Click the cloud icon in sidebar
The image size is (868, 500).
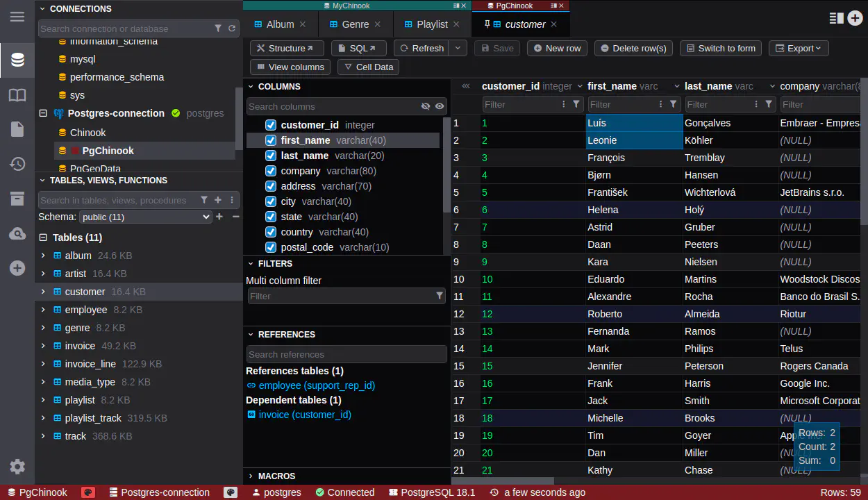[17, 234]
